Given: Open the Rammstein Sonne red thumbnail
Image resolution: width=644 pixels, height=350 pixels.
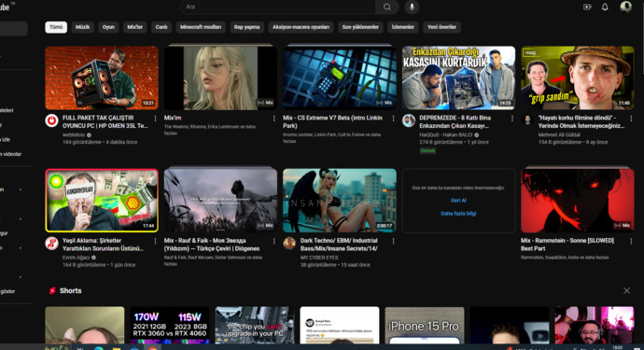Looking at the screenshot, I should tap(578, 201).
